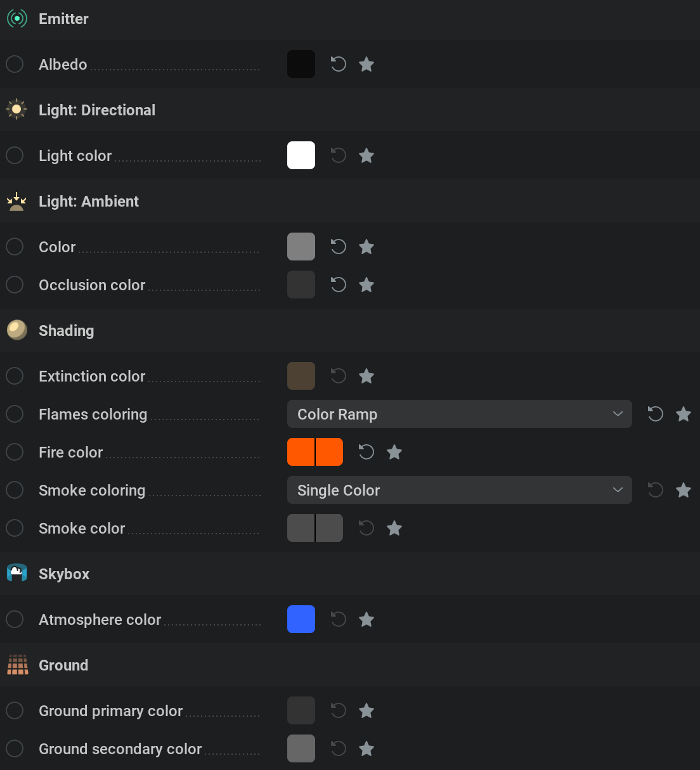Favorite the Albedo parameter with its star
The width and height of the screenshot is (700, 770).
coord(366,64)
